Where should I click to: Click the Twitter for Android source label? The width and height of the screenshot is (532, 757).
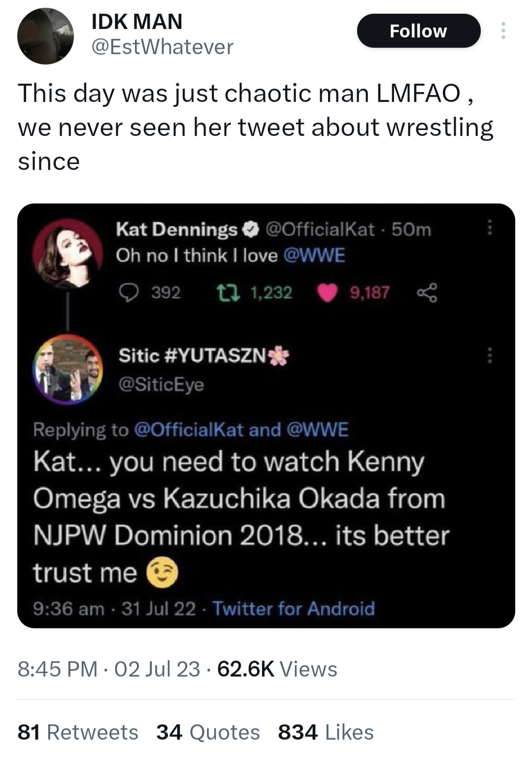(294, 609)
